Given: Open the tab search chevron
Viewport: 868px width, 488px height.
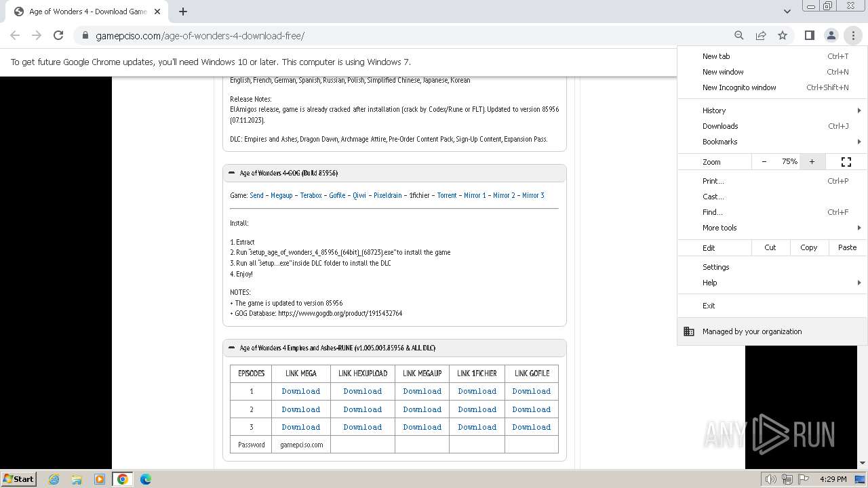Looking at the screenshot, I should pyautogui.click(x=787, y=11).
